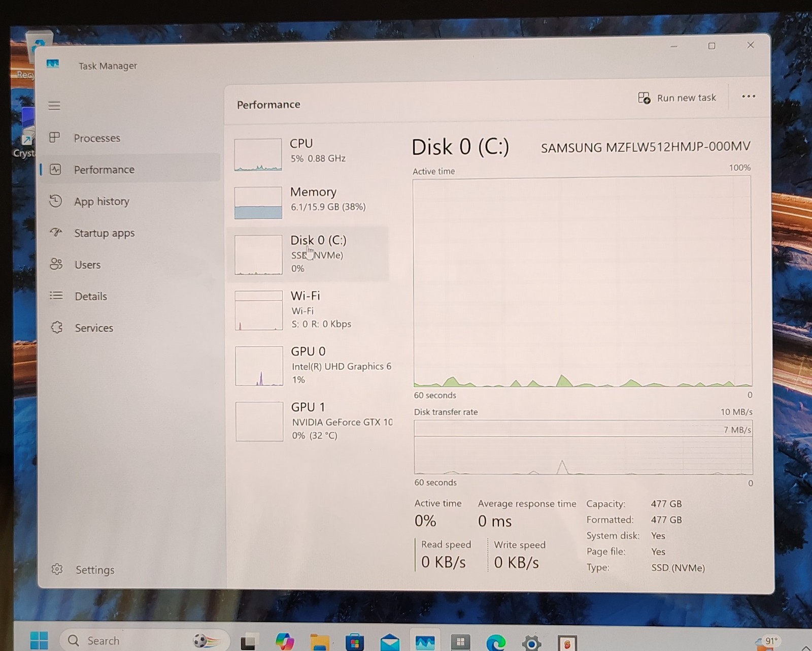Screen dimensions: 812x651
Task: Open the Users page
Action: coord(130,265)
